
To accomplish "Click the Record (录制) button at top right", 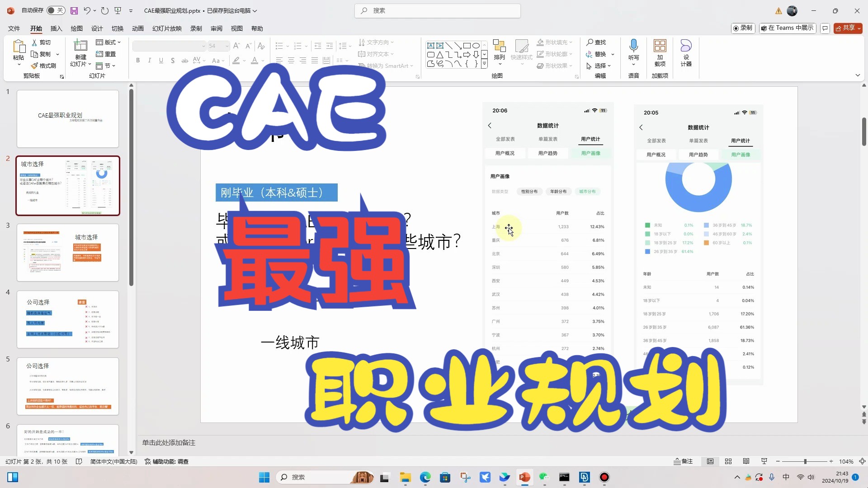I will coord(744,28).
